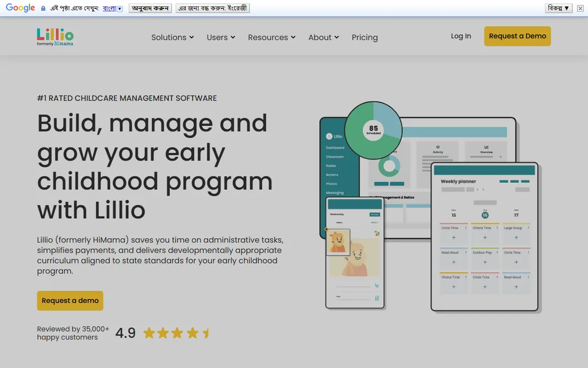Expand the Users menu

[221, 37]
